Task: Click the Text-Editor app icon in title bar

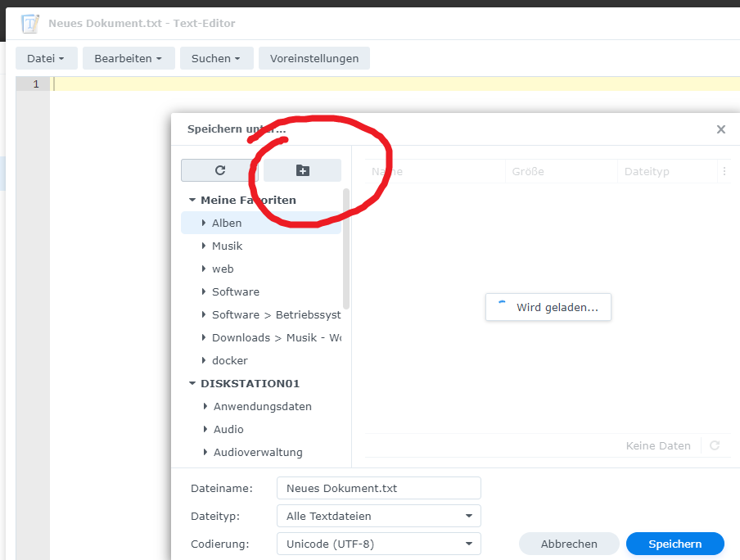Action: pyautogui.click(x=30, y=23)
